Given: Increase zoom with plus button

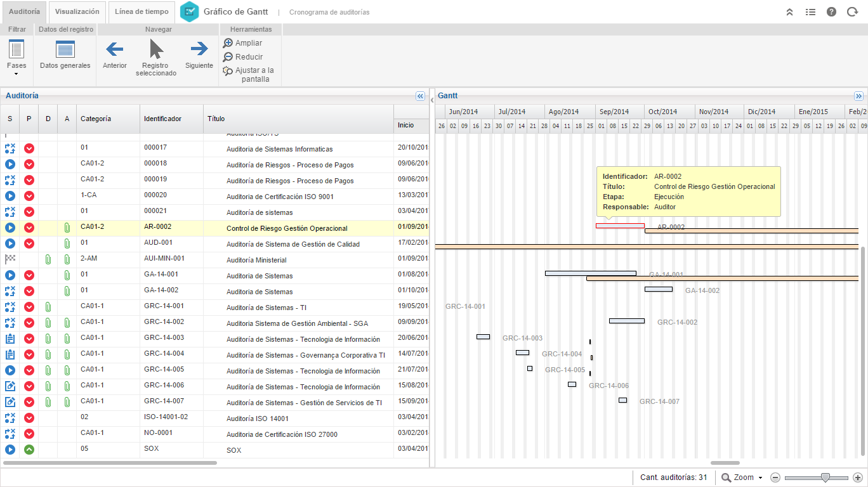Looking at the screenshot, I should [x=858, y=477].
